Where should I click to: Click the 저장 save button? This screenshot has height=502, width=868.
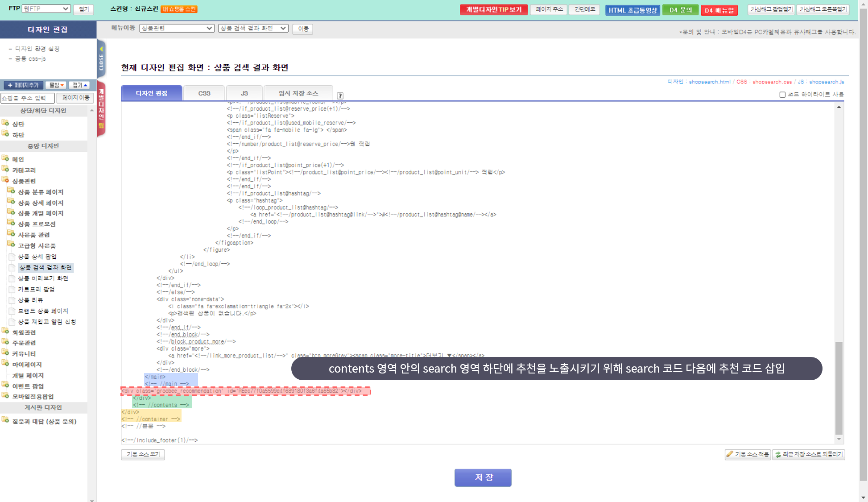(x=483, y=477)
